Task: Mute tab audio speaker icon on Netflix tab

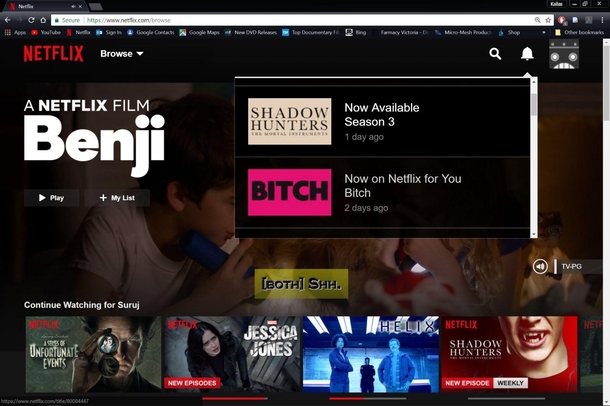Action: click(73, 6)
